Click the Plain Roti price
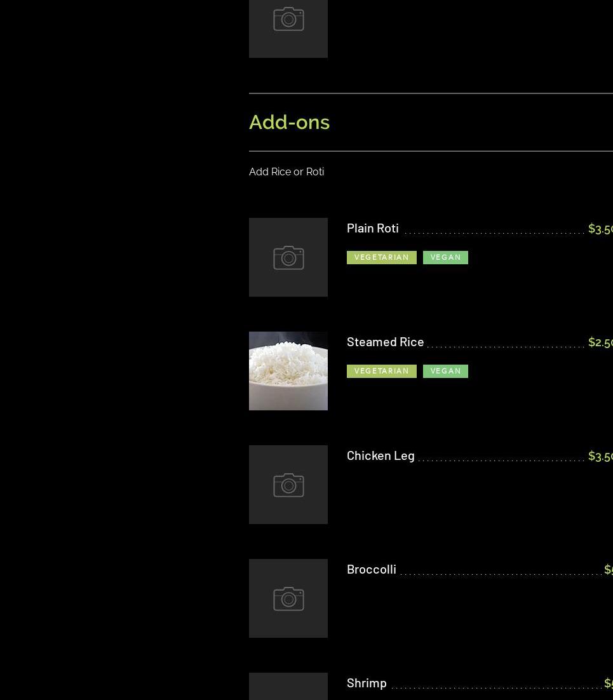Image resolution: width=613 pixels, height=700 pixels. 600,229
